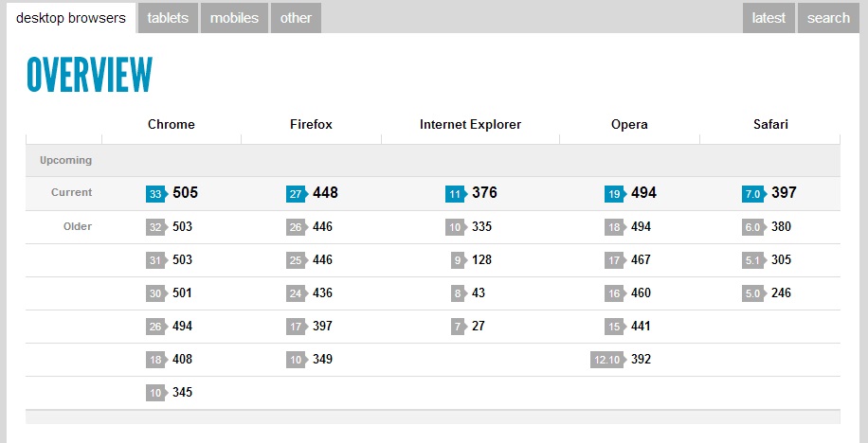Viewport: 868px width, 443px height.
Task: Click the Chrome 33 version badge
Action: click(x=157, y=194)
